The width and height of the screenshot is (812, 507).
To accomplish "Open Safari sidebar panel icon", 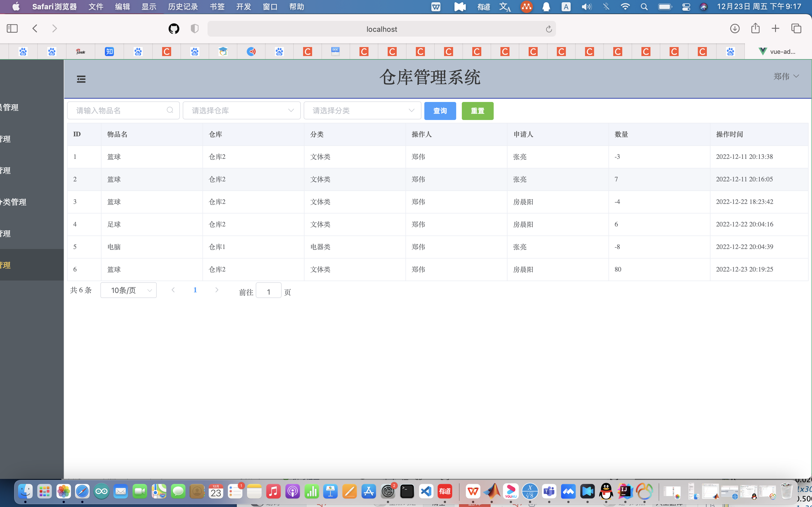I will (x=12, y=28).
